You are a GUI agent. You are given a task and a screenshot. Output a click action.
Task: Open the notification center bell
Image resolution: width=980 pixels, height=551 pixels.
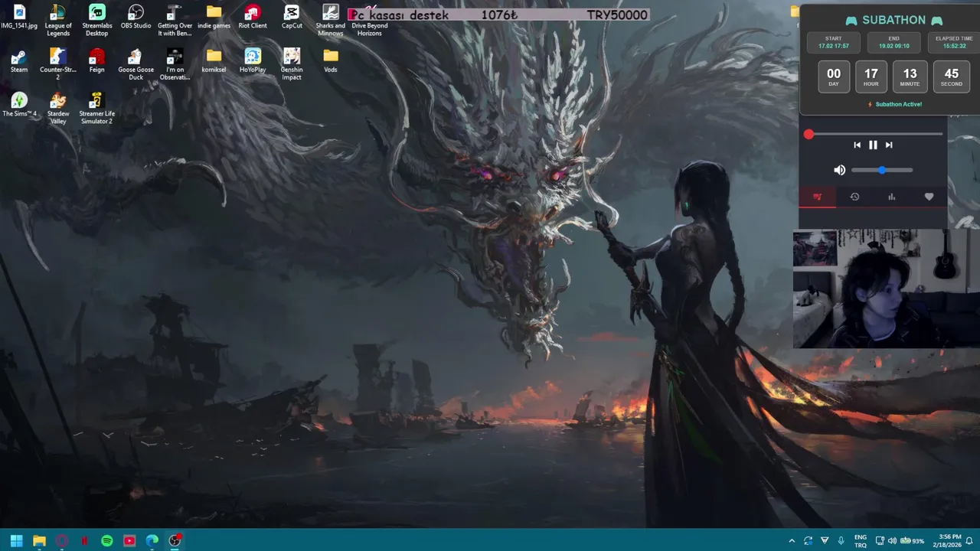969,540
